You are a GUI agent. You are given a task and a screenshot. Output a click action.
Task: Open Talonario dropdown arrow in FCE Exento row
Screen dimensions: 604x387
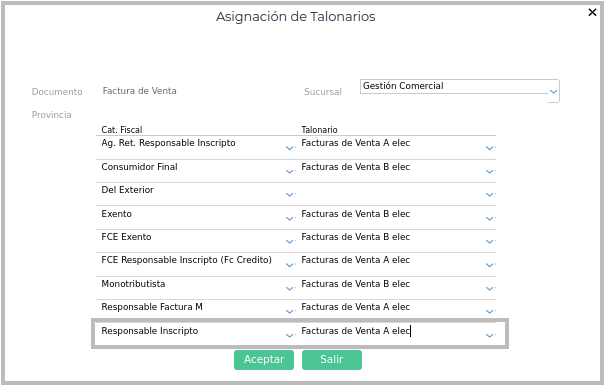coord(490,241)
